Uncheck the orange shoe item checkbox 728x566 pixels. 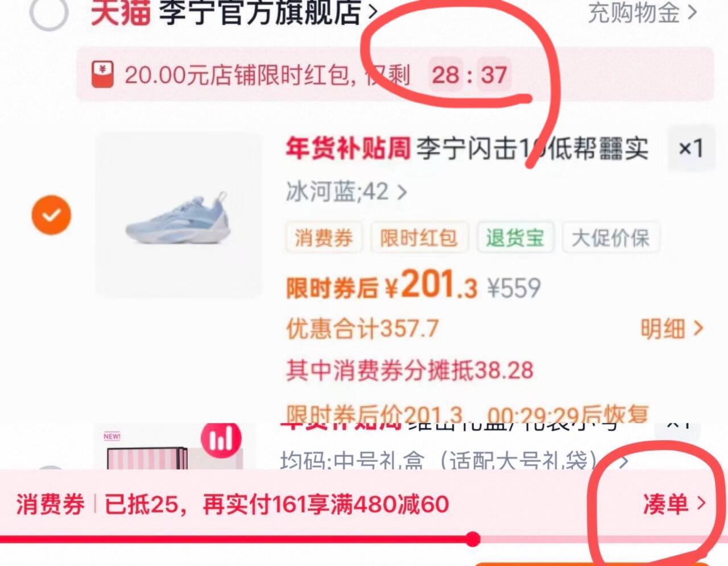51,215
